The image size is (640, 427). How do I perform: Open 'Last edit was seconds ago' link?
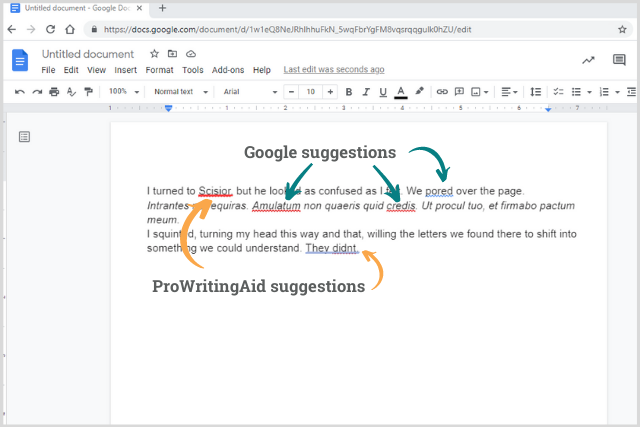pos(334,69)
